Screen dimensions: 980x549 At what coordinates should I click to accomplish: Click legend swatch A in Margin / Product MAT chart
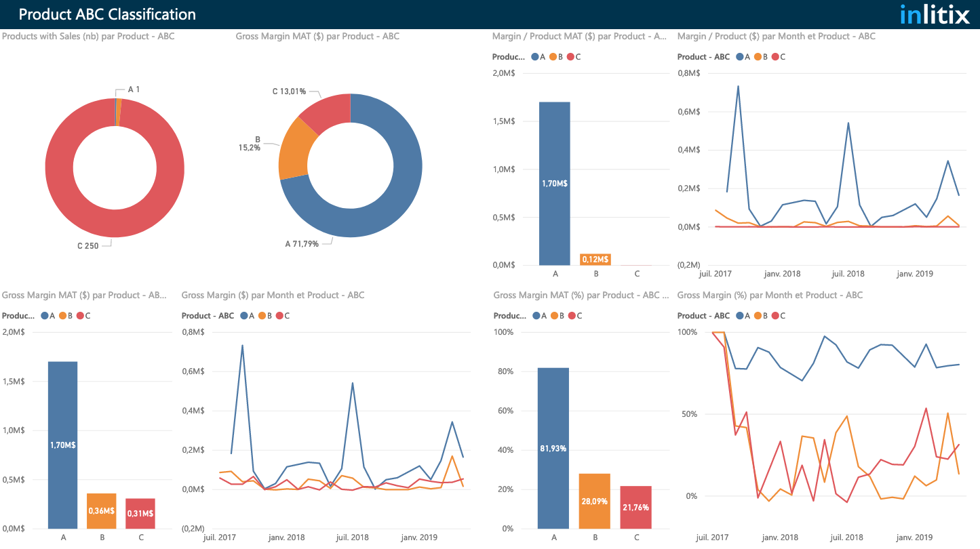click(535, 57)
